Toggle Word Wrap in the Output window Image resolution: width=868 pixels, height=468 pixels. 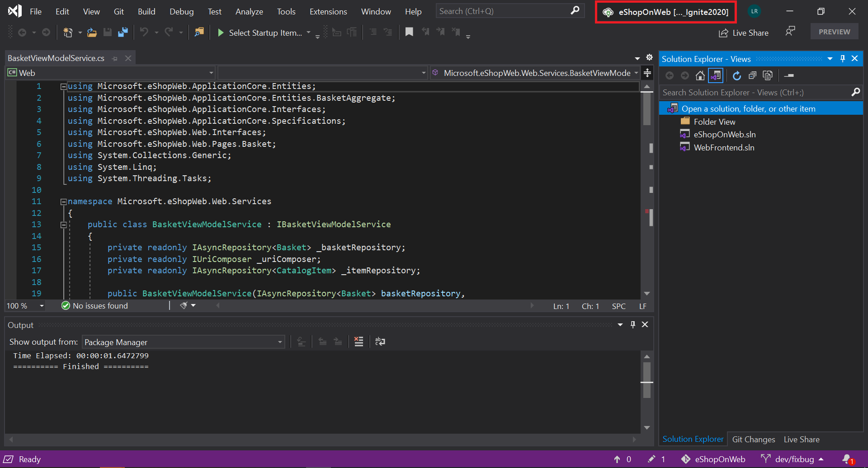click(380, 342)
